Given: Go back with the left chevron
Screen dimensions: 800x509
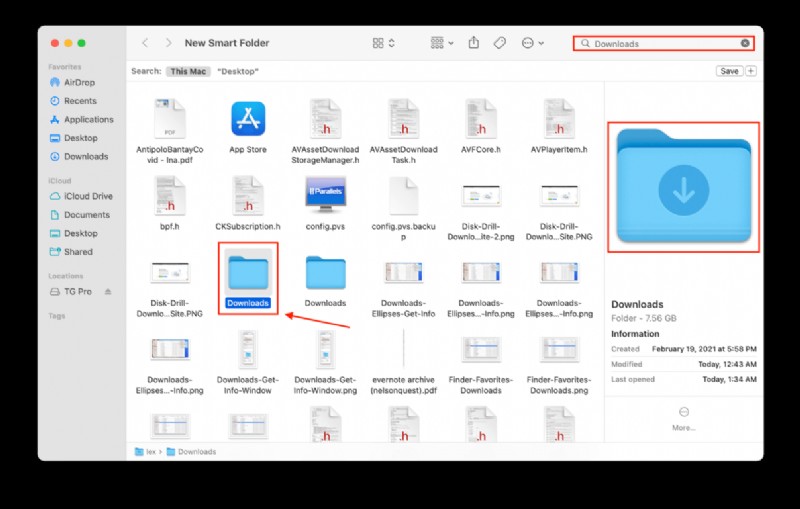Looking at the screenshot, I should 145,43.
